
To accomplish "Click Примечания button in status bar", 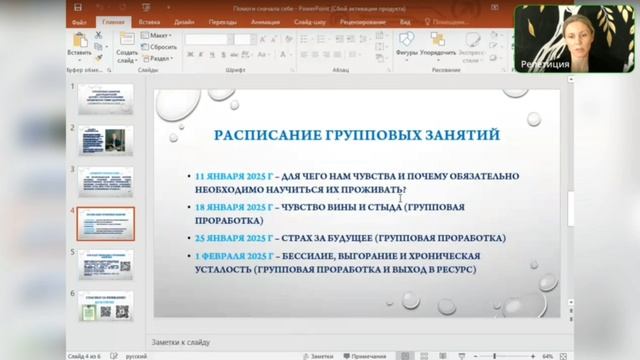I will pyautogui.click(x=365, y=356).
